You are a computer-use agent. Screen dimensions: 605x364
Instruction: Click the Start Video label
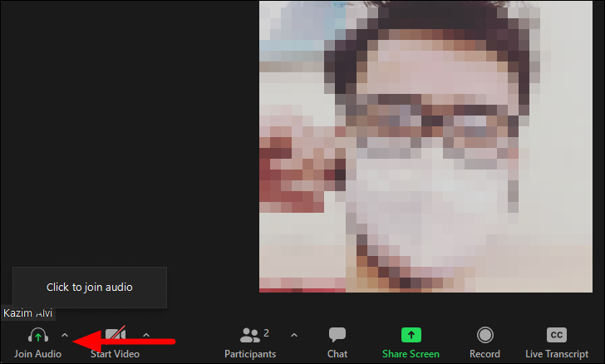(115, 354)
